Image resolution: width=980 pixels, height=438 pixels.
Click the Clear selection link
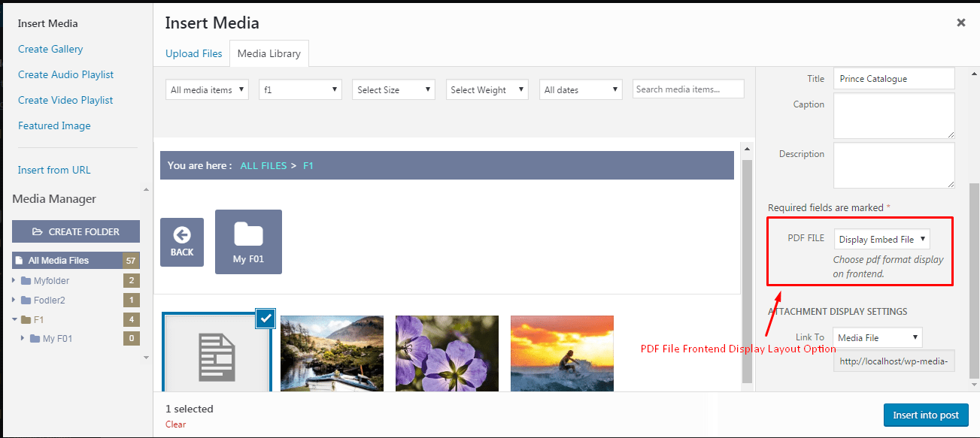(x=175, y=424)
